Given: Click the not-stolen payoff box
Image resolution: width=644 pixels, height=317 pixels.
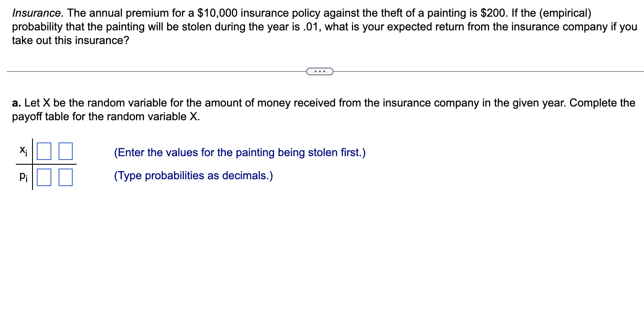Looking at the screenshot, I should pos(65,151).
